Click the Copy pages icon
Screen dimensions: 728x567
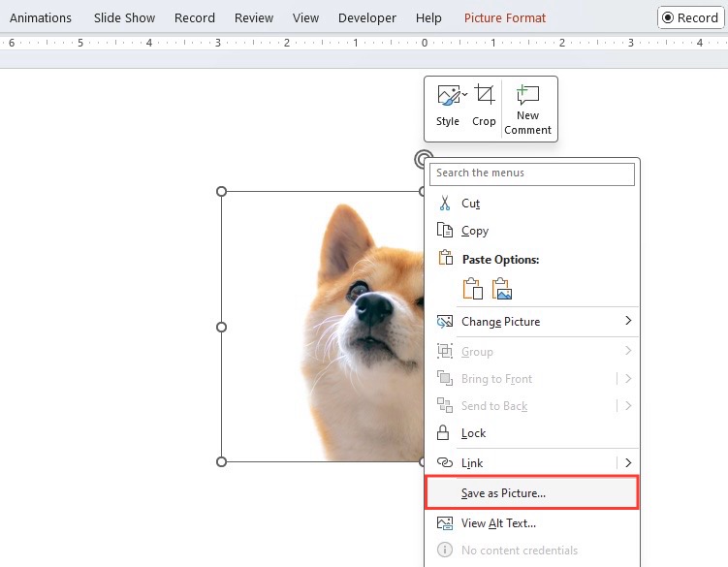[x=445, y=231]
